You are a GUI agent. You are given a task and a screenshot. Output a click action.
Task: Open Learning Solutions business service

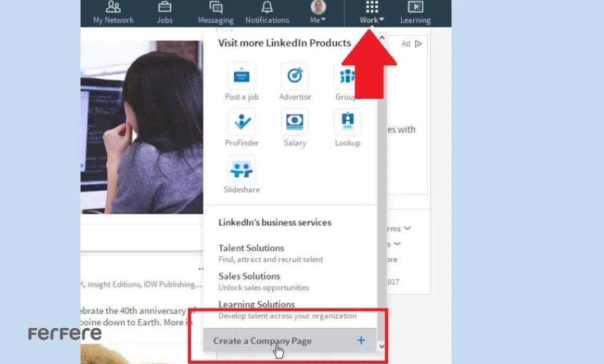[x=287, y=310]
